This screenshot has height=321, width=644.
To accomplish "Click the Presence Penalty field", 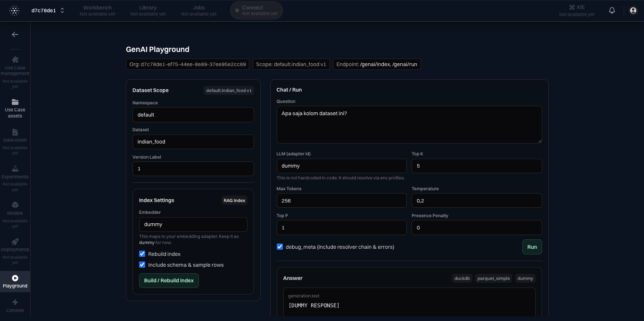I will pyautogui.click(x=477, y=228).
